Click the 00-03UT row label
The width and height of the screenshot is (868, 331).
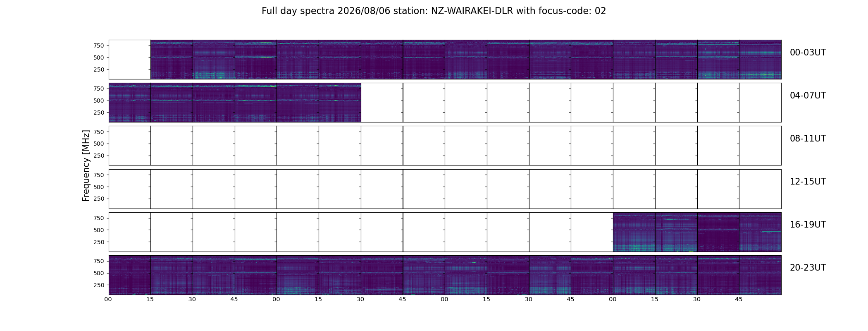(x=808, y=53)
